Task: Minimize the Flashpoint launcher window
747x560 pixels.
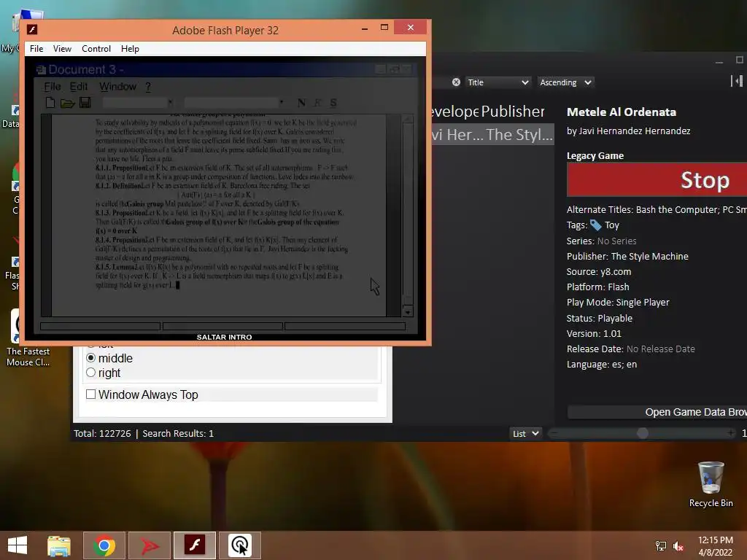Action: (719, 61)
